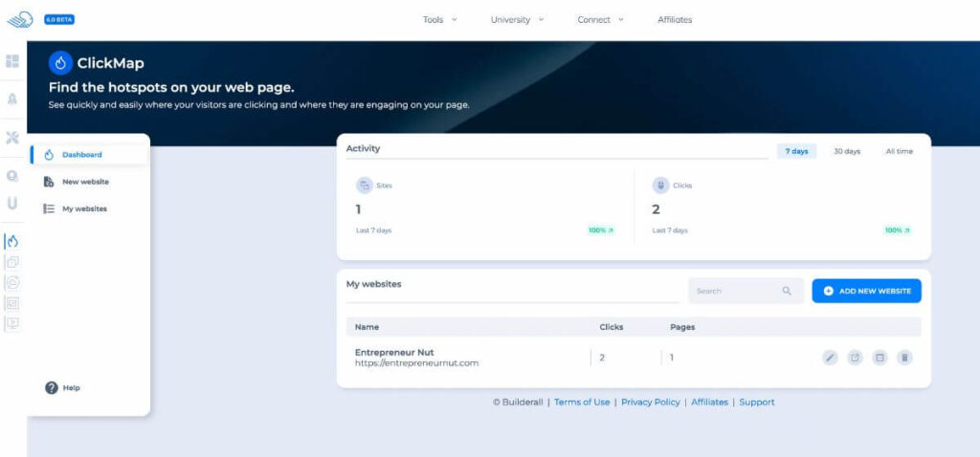This screenshot has width=980, height=457.
Task: Switch the Activity range to 30 days
Action: point(846,151)
